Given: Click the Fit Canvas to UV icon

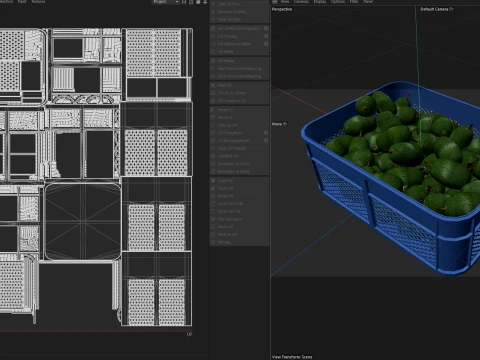Looking at the screenshot, I should coord(213,100).
